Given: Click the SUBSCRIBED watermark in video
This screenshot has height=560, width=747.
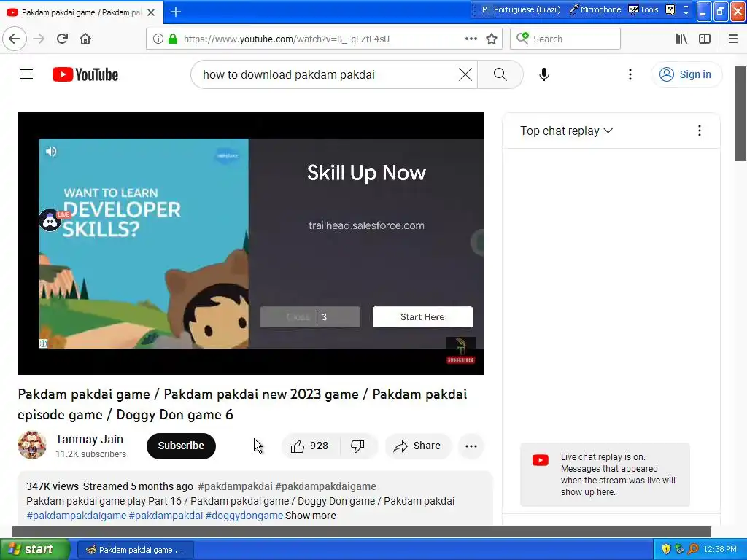Looking at the screenshot, I should 461,351.
